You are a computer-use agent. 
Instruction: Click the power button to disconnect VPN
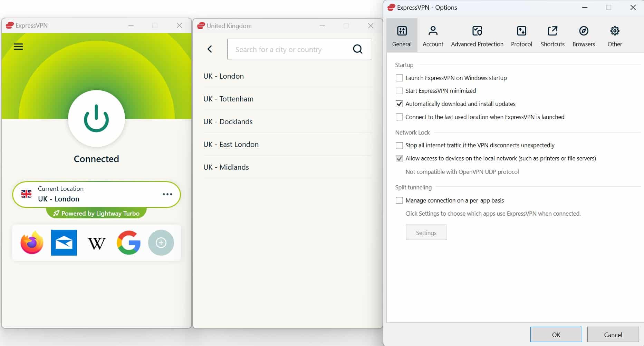click(96, 118)
